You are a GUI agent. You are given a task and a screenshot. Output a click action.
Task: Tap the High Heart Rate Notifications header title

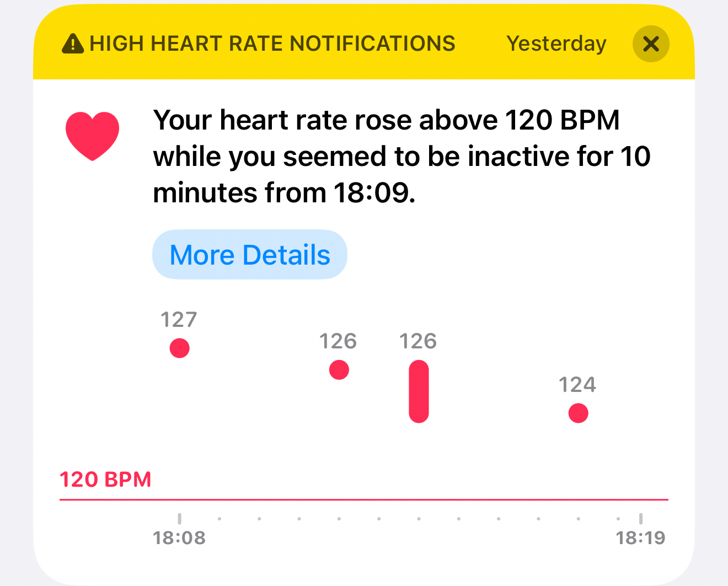[x=272, y=44]
